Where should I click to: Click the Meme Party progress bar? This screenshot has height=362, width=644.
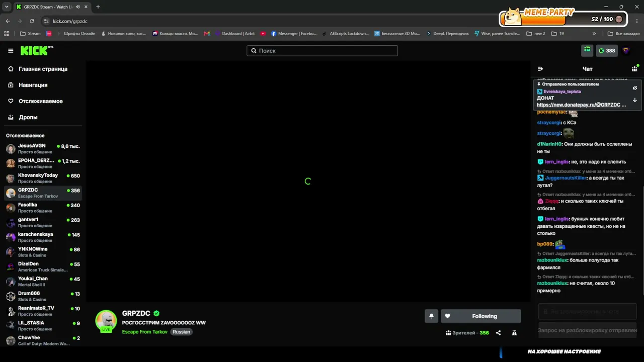564,19
